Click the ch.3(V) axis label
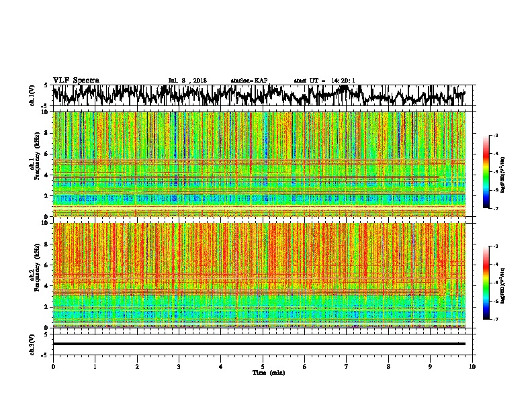 pyautogui.click(x=32, y=345)
